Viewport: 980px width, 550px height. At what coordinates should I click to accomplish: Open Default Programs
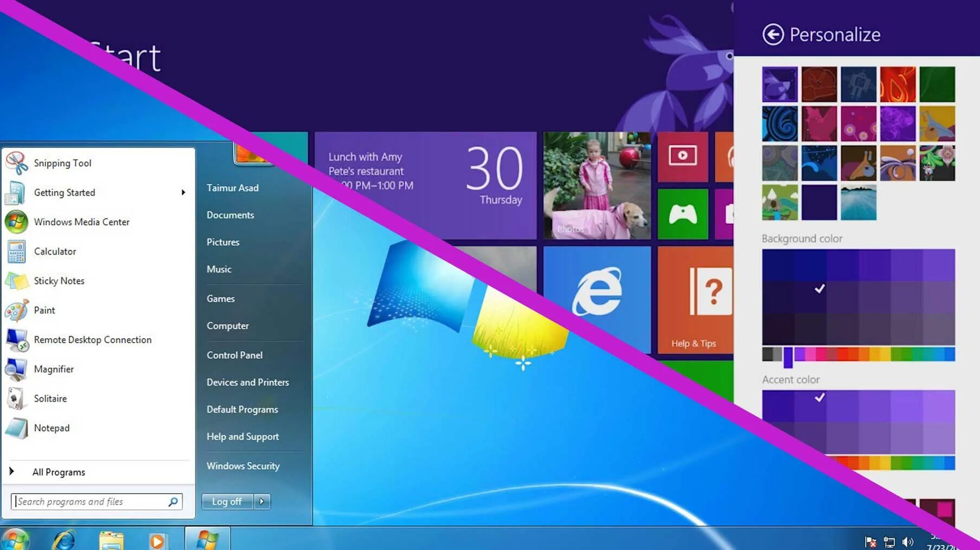242,410
